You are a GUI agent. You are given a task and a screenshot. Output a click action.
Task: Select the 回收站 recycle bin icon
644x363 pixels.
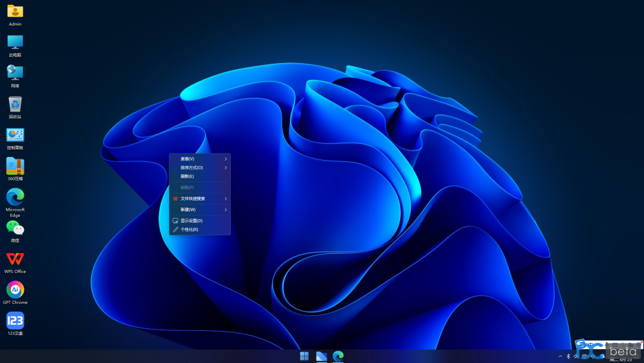15,107
